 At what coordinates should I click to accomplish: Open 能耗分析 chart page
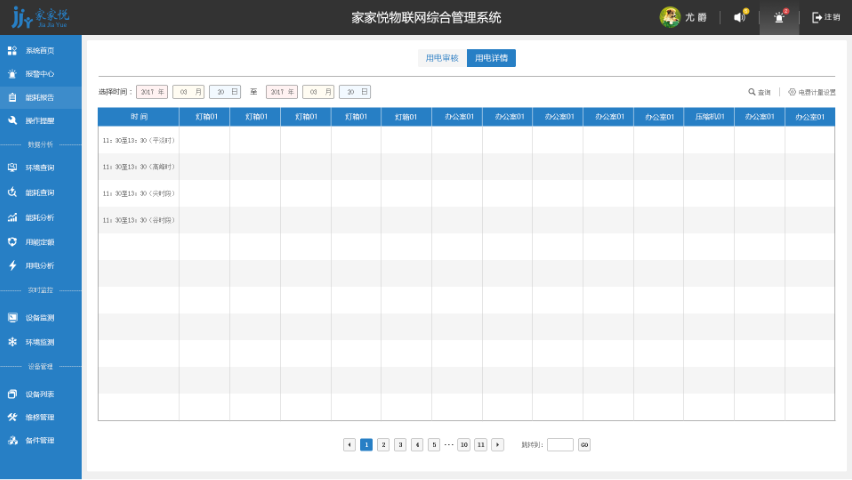(x=40, y=217)
